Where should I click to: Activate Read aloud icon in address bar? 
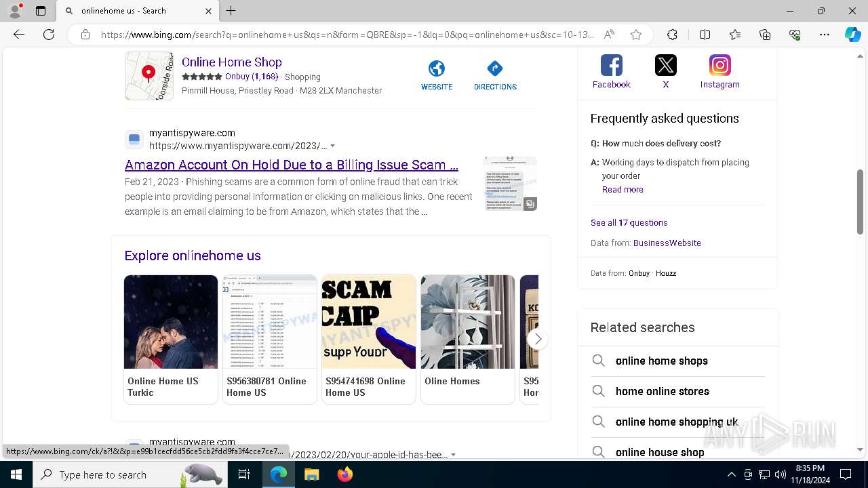(x=609, y=35)
